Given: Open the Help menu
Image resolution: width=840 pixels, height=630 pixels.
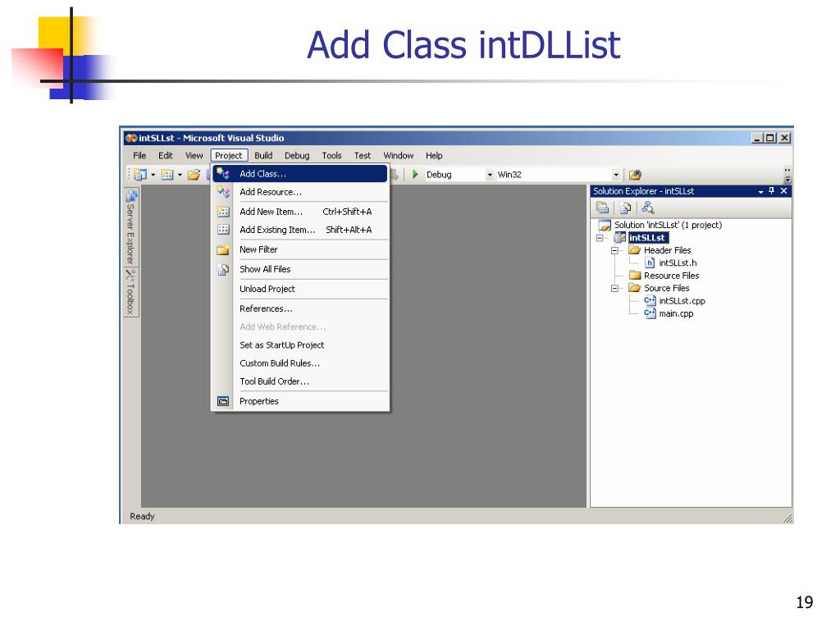Looking at the screenshot, I should point(434,155).
